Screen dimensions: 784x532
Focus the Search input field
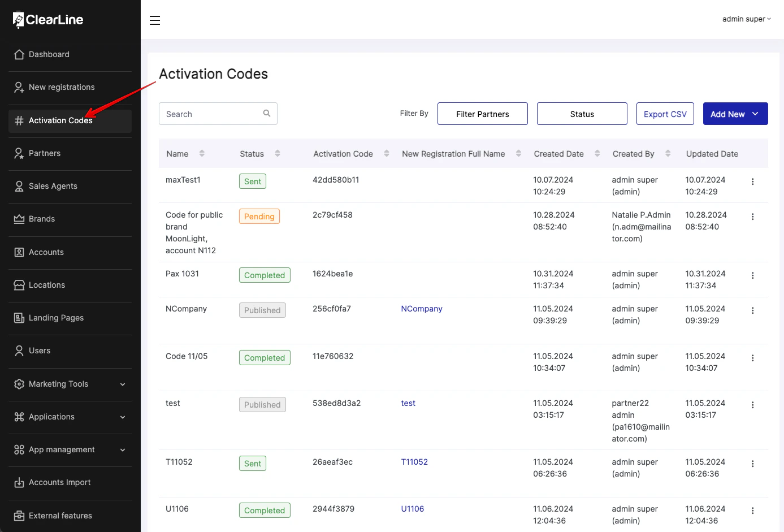218,114
